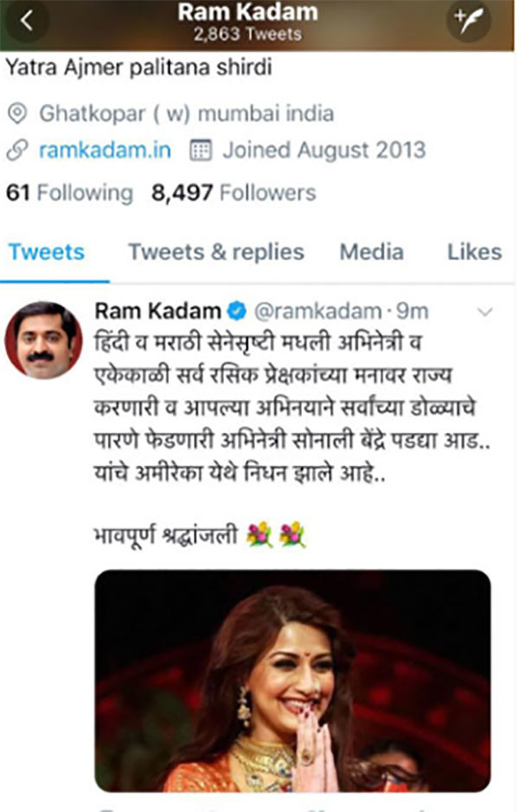
Task: Click the @ramkadam handle in tweet
Action: (317, 312)
